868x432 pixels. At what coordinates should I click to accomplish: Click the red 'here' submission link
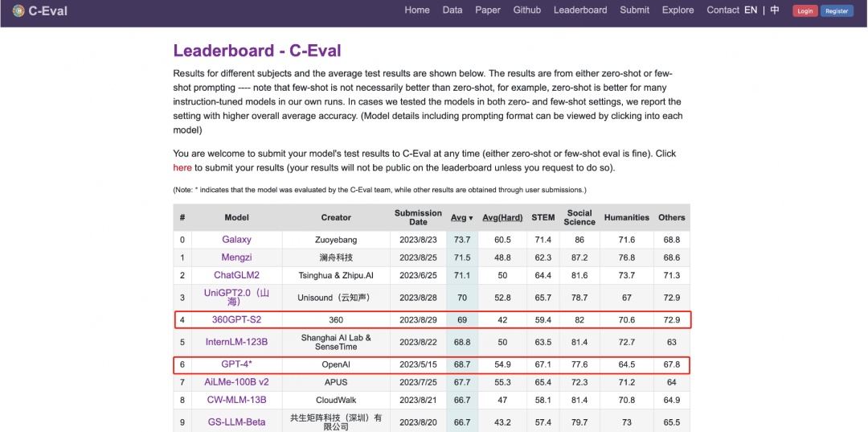coord(182,168)
